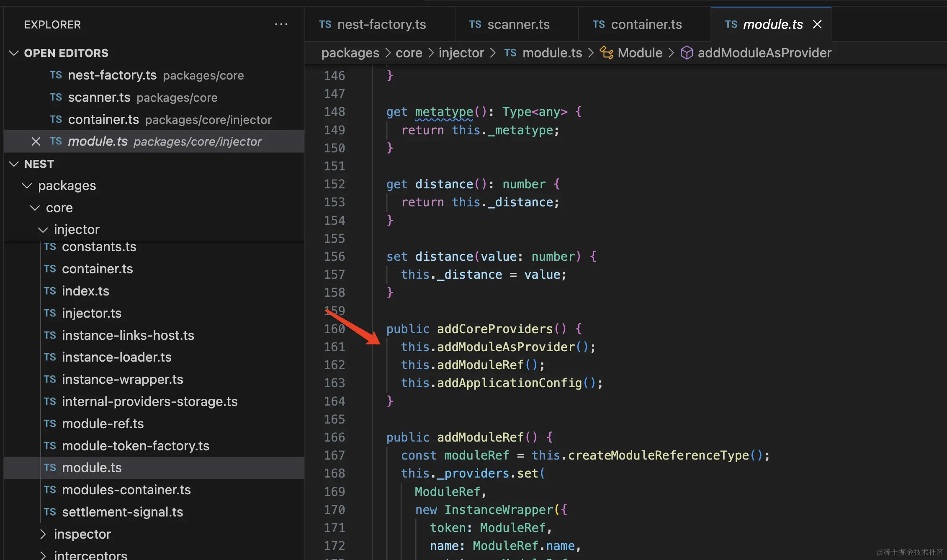Click TS file icon beside constants.ts
This screenshot has height=560, width=947.
pyautogui.click(x=50, y=247)
